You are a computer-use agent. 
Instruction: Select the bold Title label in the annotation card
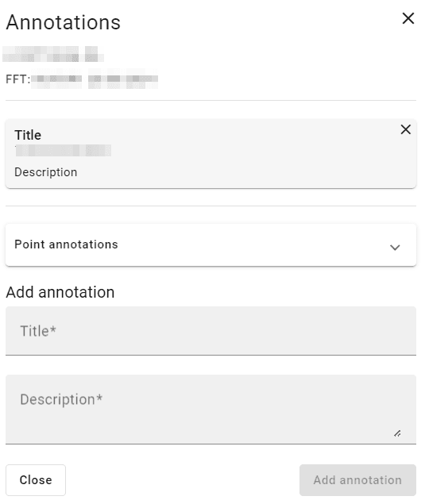[28, 135]
